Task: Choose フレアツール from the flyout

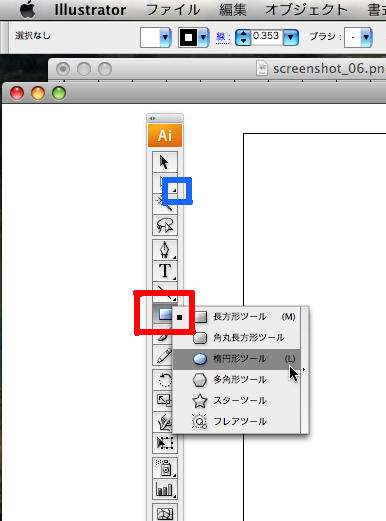Action: pos(237,422)
